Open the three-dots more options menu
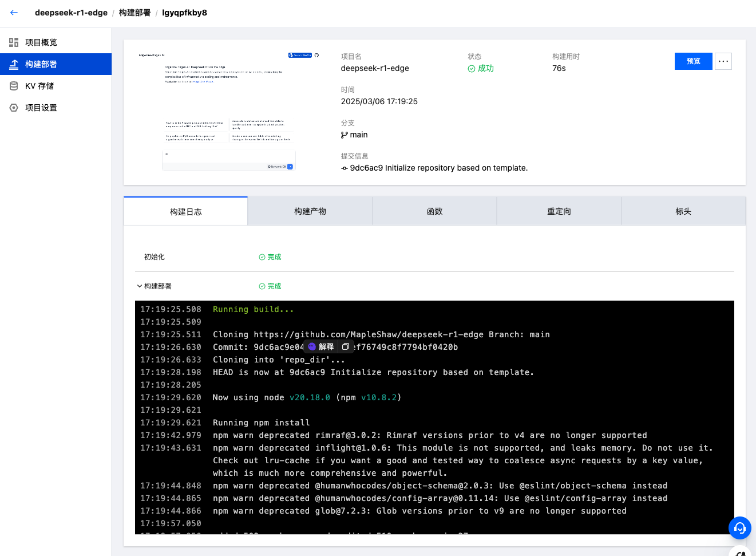The image size is (756, 556). point(723,61)
